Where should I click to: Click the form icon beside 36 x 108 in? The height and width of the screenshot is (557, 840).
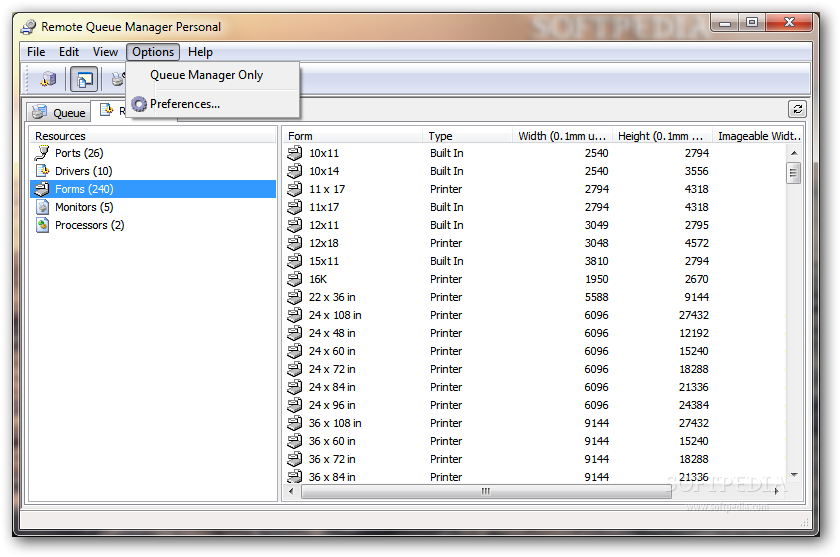pos(295,423)
